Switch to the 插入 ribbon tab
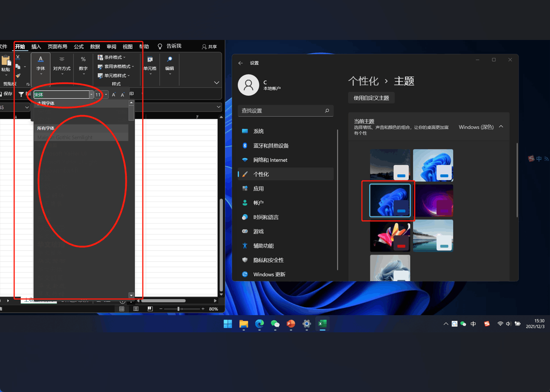Image resolution: width=550 pixels, height=392 pixels. click(x=37, y=46)
